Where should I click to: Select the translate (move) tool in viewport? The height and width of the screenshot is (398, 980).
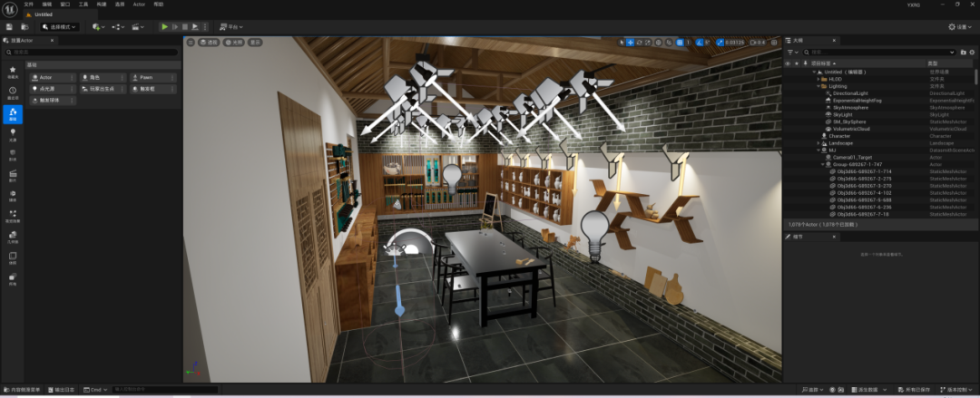click(630, 43)
